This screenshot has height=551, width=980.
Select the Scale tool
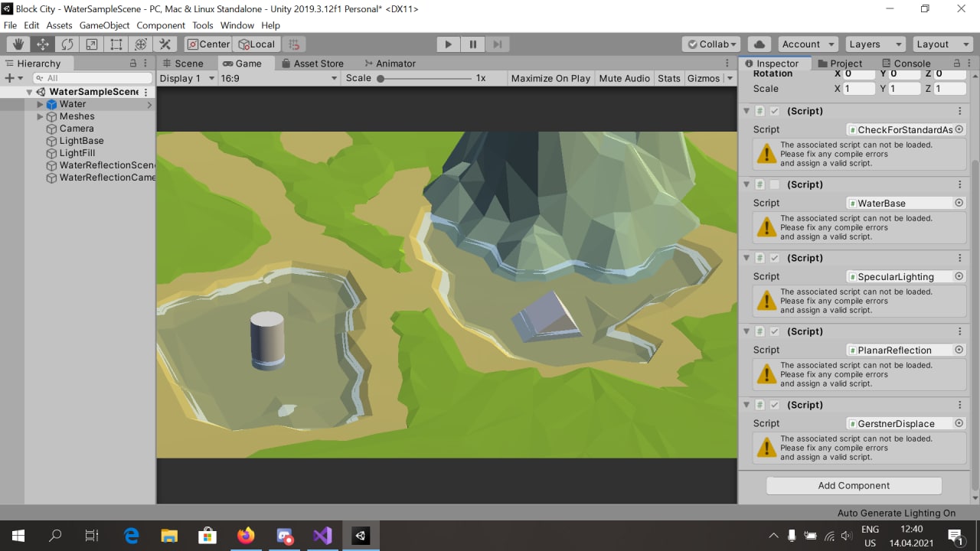tap(92, 44)
